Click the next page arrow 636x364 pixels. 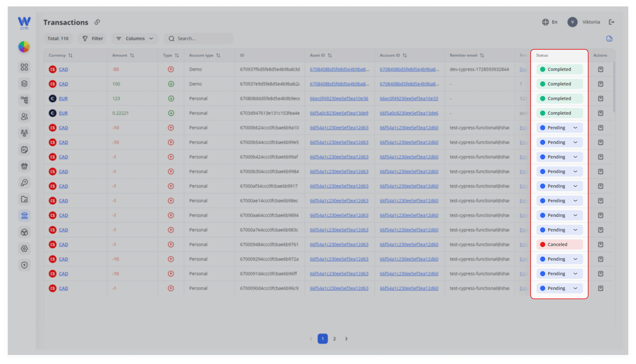346,339
